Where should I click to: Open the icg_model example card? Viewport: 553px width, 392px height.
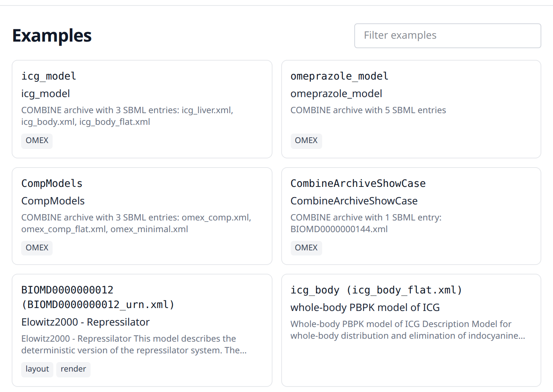coord(142,109)
